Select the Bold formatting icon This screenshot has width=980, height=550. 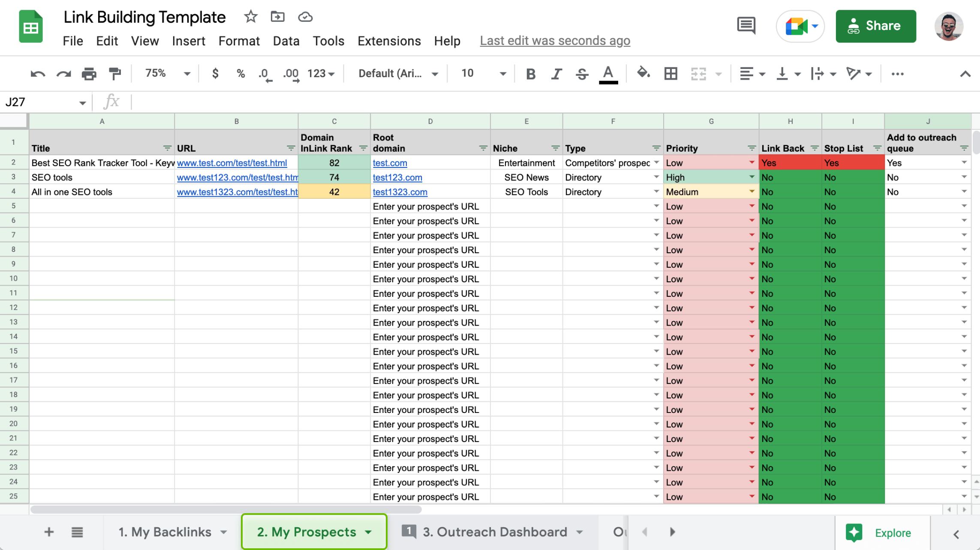[x=530, y=73]
